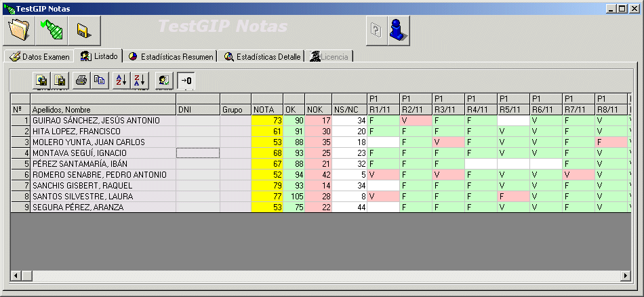Image resolution: width=644 pixels, height=297 pixels.
Task: Click the save listing with globe icon
Action: 41,80
